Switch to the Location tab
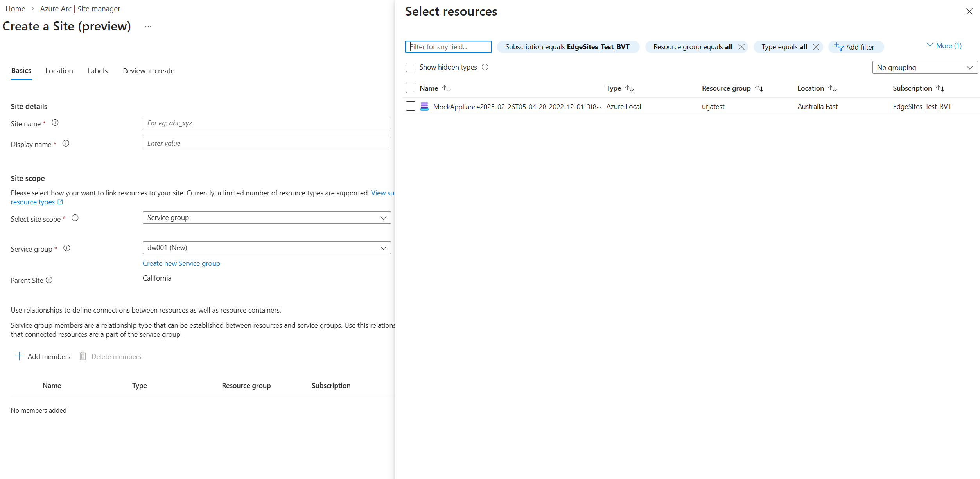The image size is (980, 479). 59,71
